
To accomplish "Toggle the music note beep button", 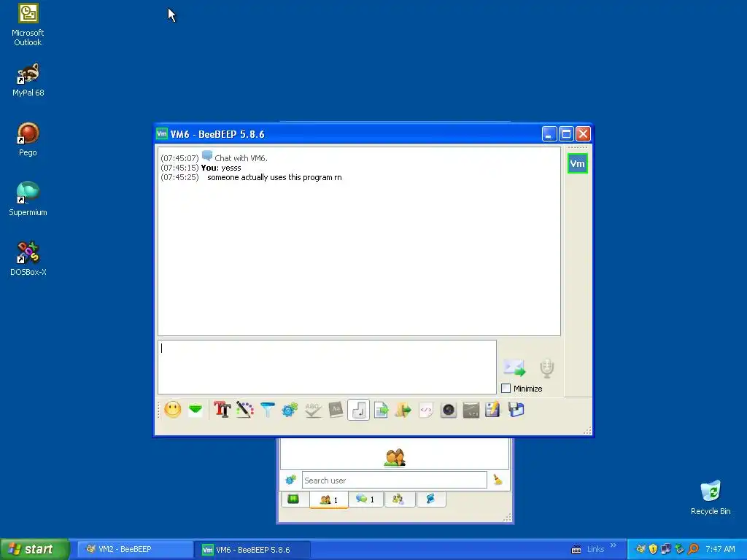I will [x=359, y=410].
